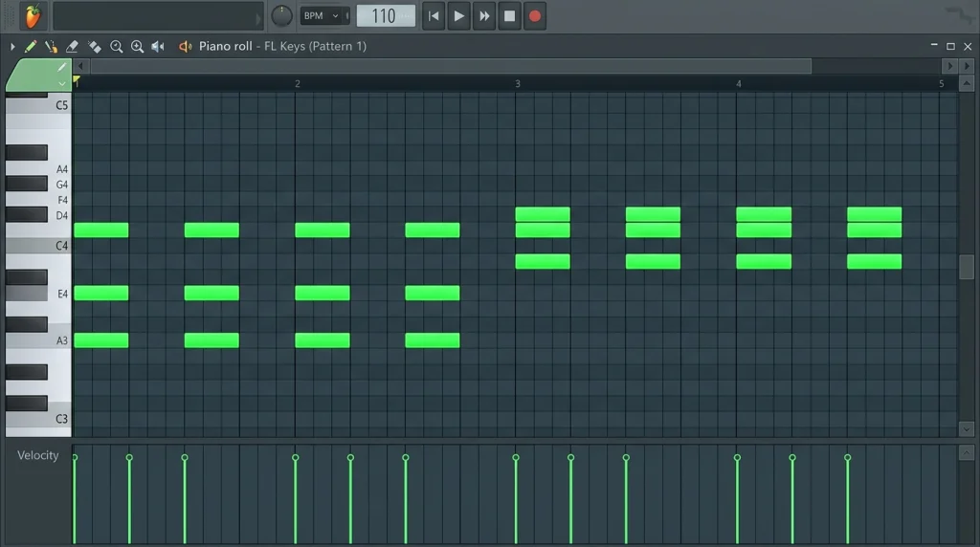Select the Draw pencil tool

[x=30, y=46]
